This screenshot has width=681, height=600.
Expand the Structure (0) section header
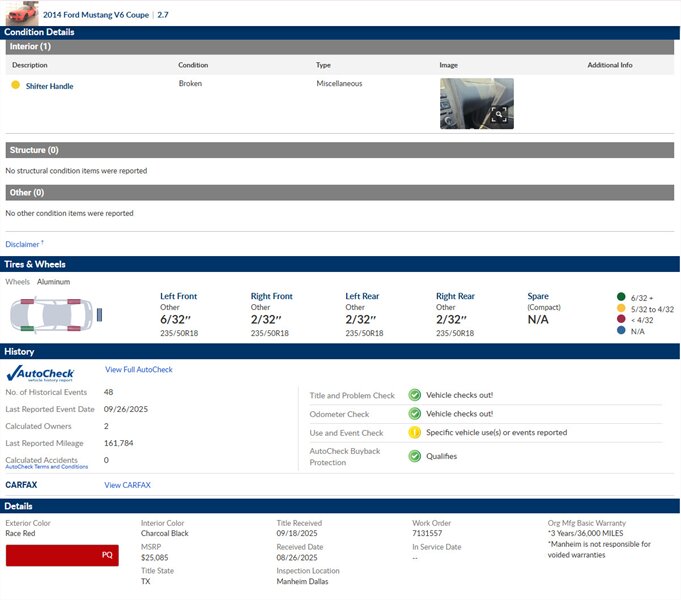click(x=340, y=150)
